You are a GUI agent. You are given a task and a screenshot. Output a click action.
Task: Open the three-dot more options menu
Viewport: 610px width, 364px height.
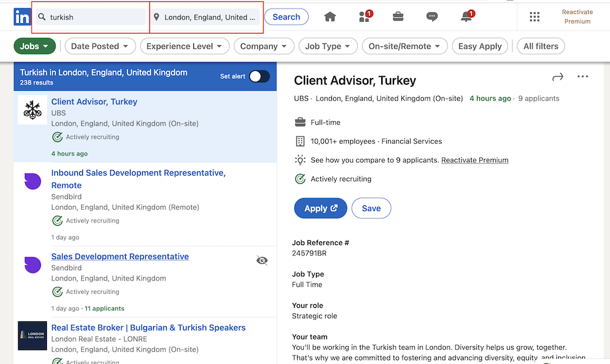point(583,76)
